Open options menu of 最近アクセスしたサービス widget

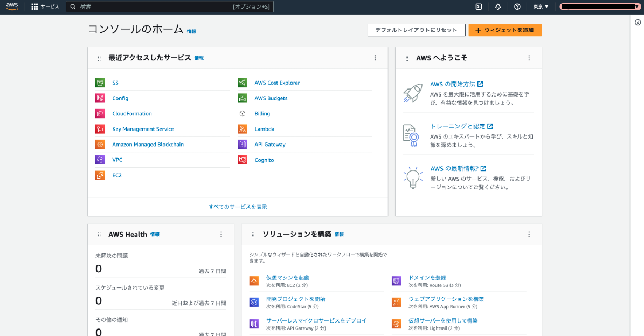375,58
